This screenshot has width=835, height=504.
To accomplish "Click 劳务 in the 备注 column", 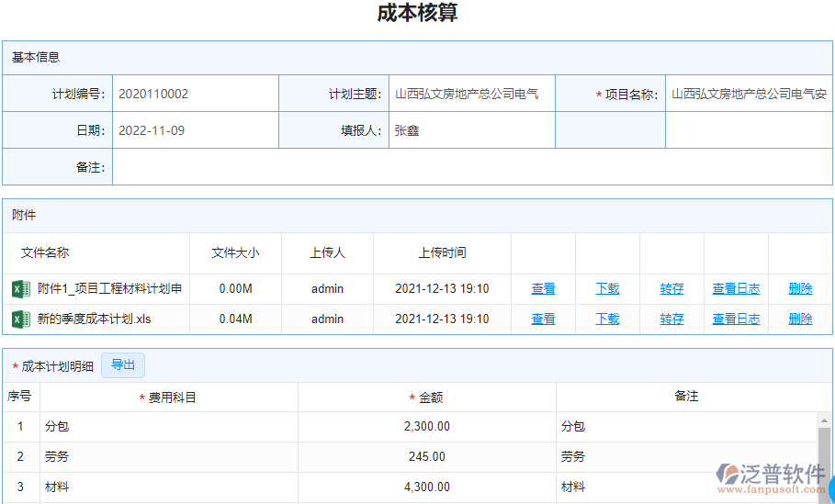I will point(573,457).
